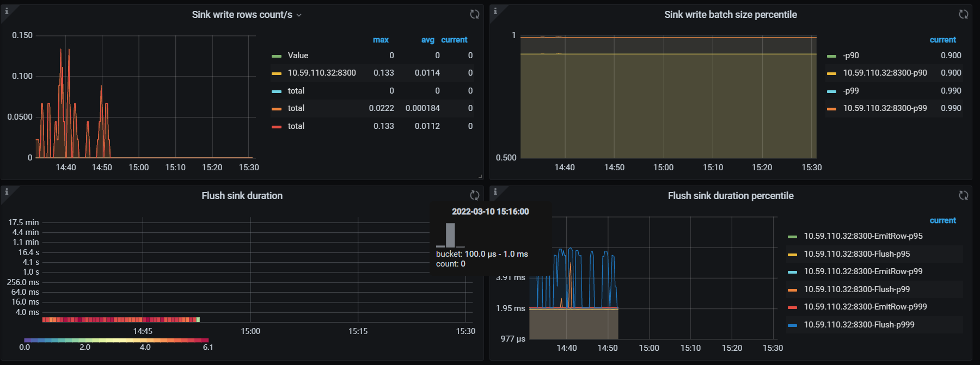Open the Sink write batch size percentile title menu
The image size is (980, 365).
[x=730, y=15]
